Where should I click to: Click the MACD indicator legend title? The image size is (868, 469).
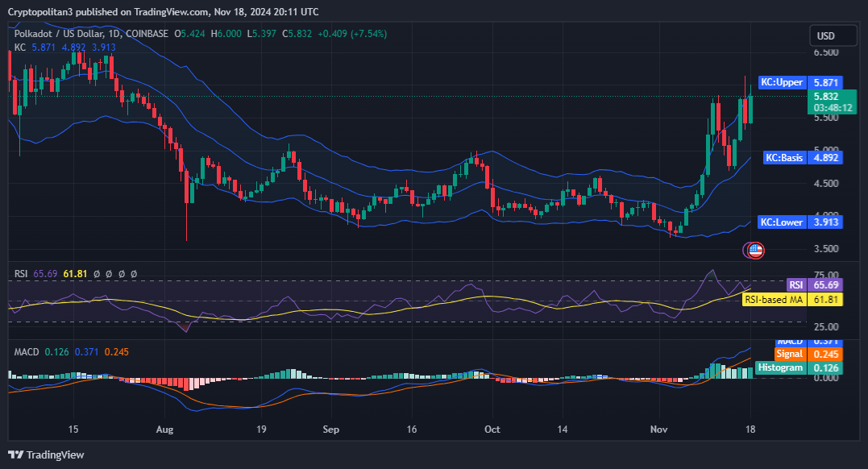(x=27, y=351)
